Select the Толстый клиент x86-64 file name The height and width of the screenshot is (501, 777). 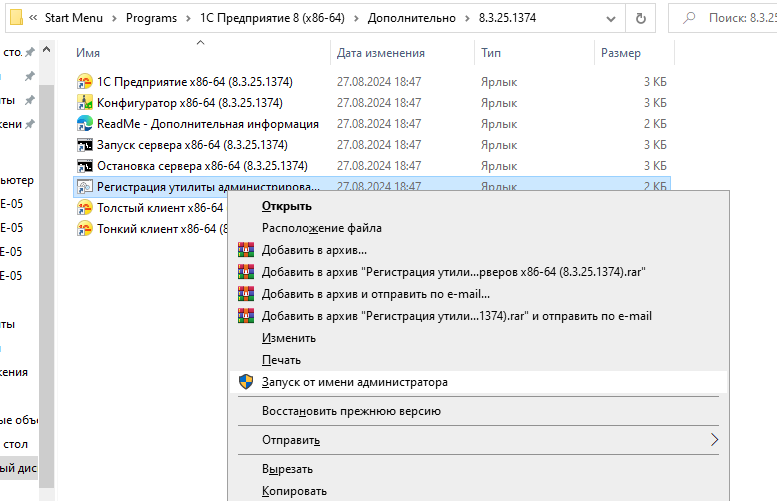pos(160,208)
